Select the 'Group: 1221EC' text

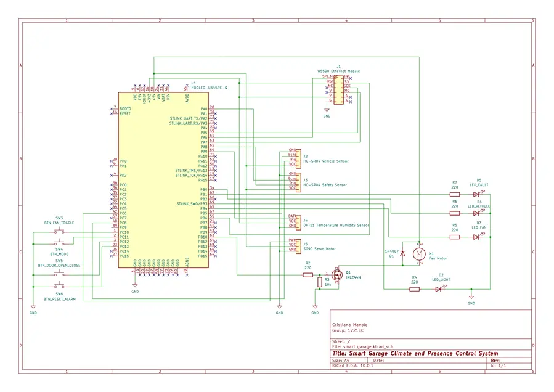coord(348,330)
